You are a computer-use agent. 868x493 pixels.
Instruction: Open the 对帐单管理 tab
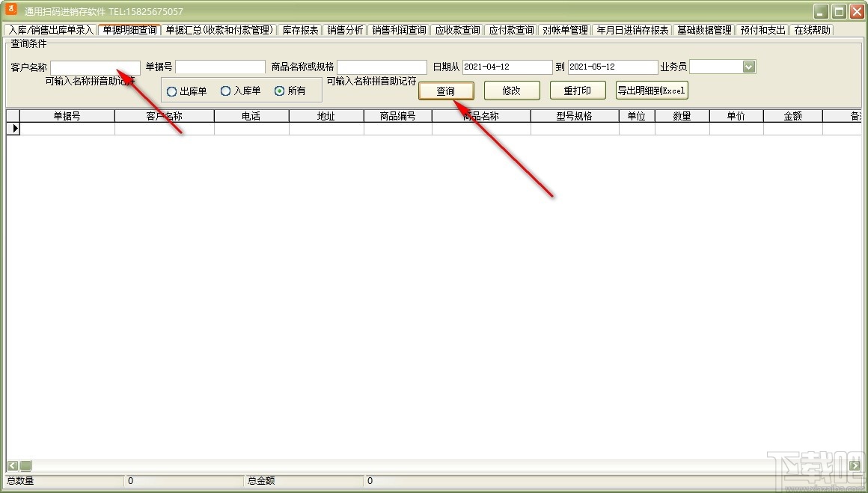565,31
